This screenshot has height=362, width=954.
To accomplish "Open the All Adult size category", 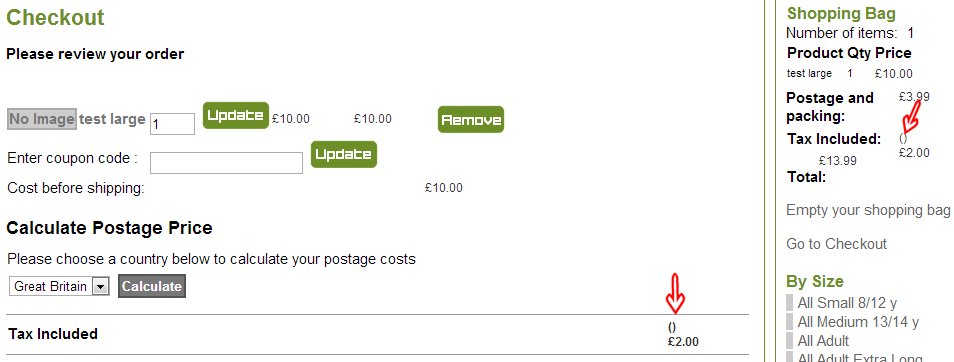I will [823, 341].
